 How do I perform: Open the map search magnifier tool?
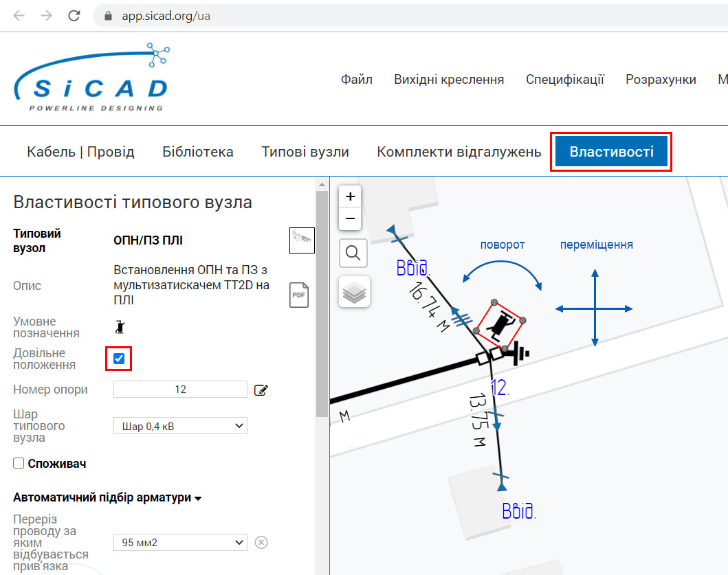coord(353,253)
